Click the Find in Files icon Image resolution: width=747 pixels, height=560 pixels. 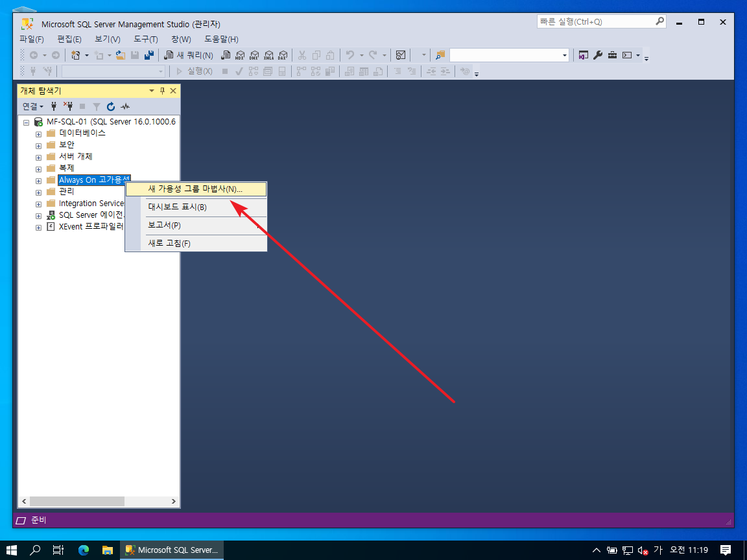(x=440, y=55)
